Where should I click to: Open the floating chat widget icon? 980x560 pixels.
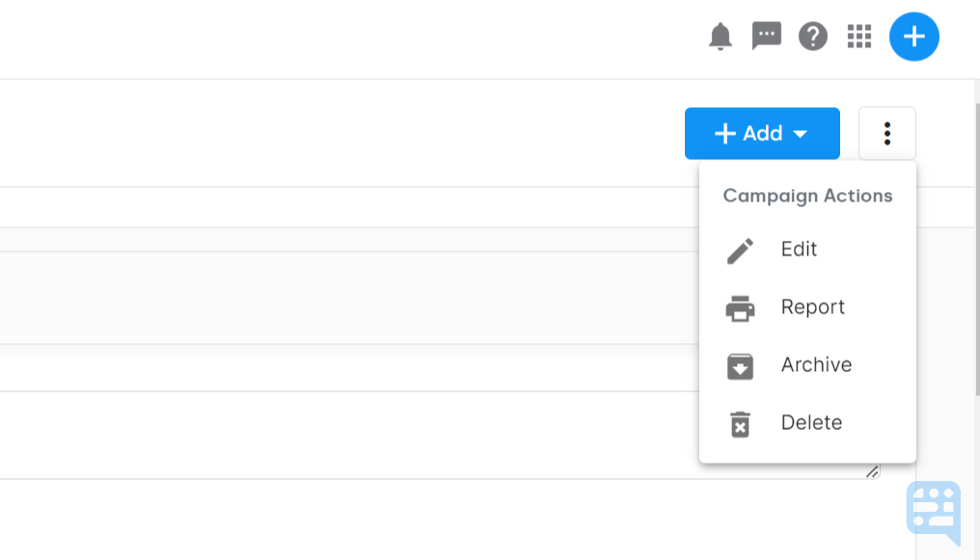coord(933,509)
